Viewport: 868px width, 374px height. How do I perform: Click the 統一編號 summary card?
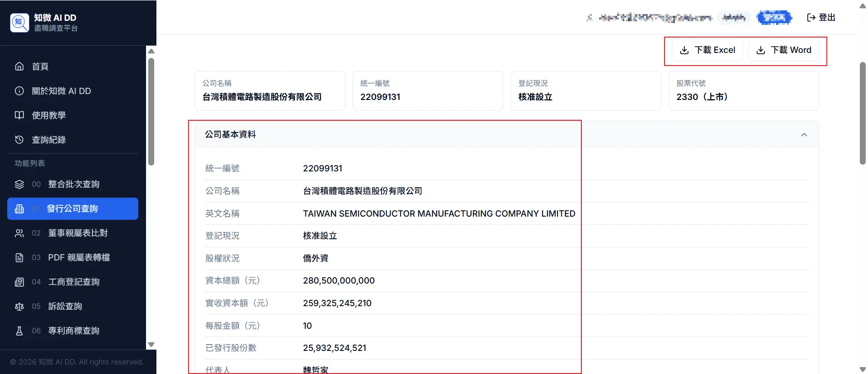428,91
